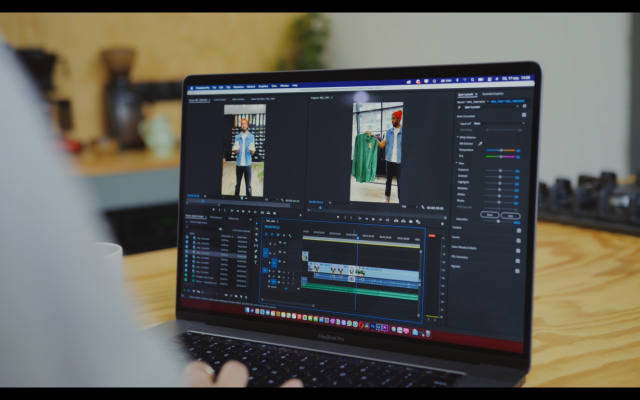Image resolution: width=640 pixels, height=400 pixels.
Task: Switch to Media Browser tab
Action: 216,218
